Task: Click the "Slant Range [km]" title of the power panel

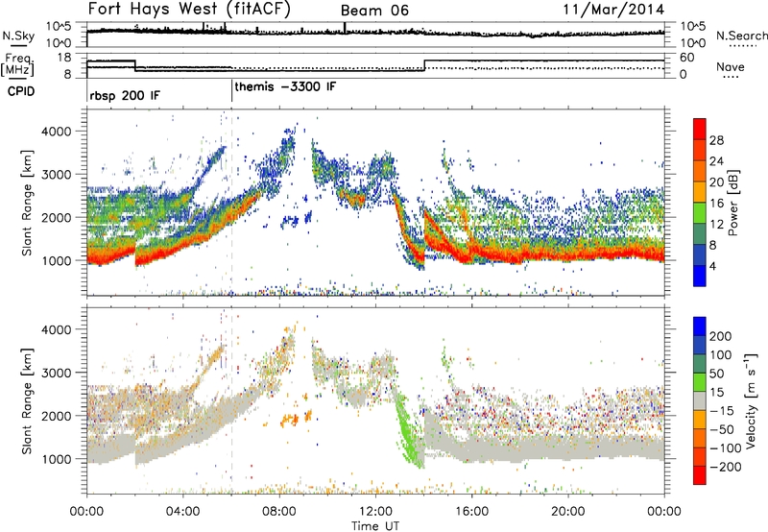Action: point(27,203)
